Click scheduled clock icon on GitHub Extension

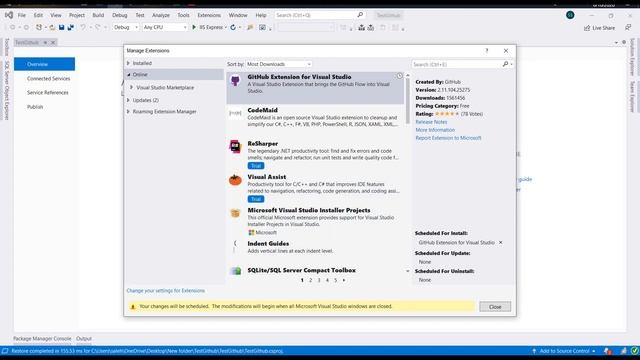(x=400, y=76)
